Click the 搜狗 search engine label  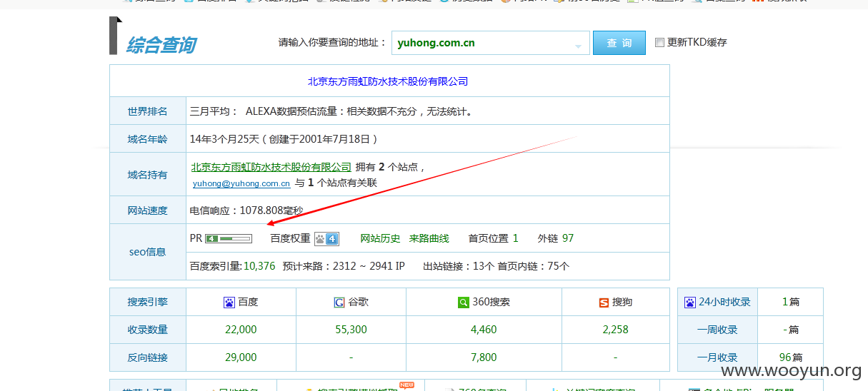tap(622, 303)
